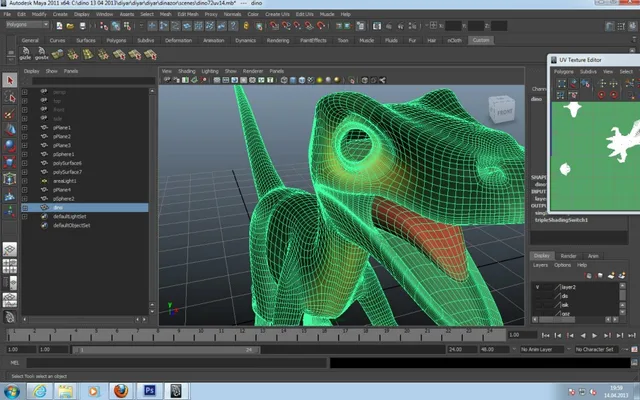640x400 pixels.
Task: Expand the areaLight1 node in Outliner
Action: (x=25, y=181)
